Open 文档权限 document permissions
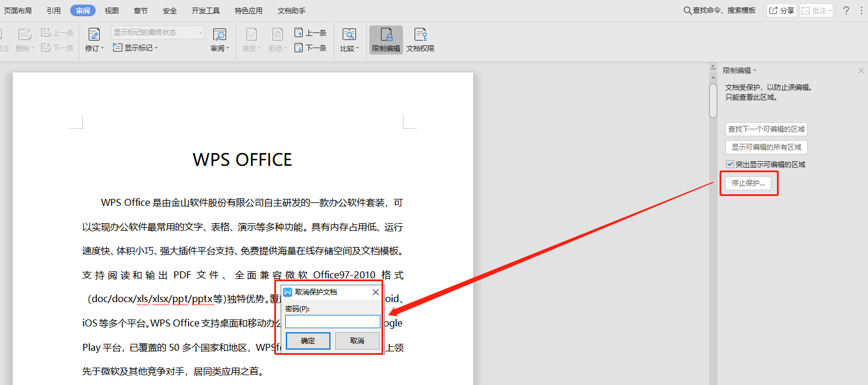 tap(420, 40)
